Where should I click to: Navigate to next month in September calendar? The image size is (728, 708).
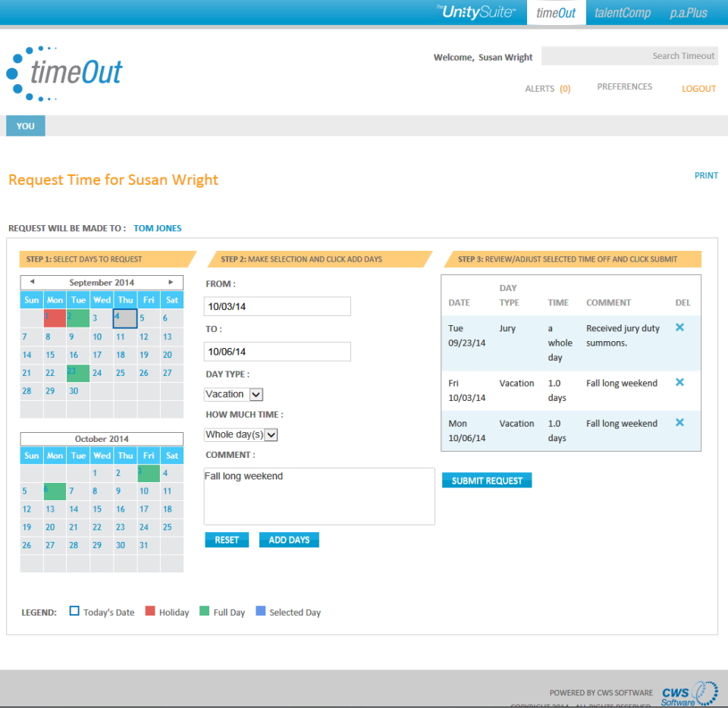pos(171,282)
